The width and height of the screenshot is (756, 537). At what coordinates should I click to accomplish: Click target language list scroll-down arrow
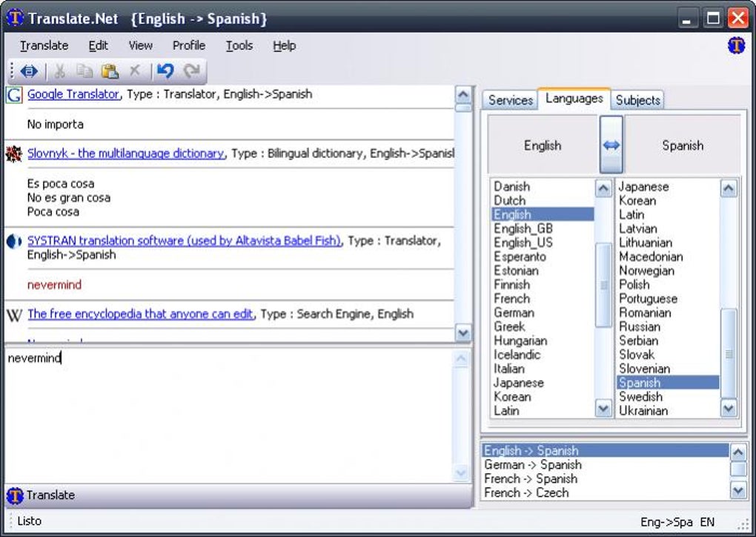click(x=728, y=409)
